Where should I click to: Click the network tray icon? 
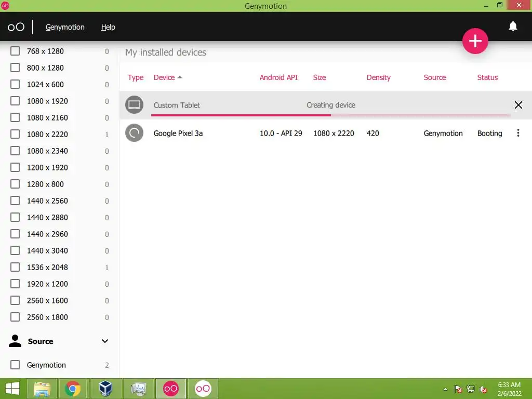pyautogui.click(x=471, y=389)
